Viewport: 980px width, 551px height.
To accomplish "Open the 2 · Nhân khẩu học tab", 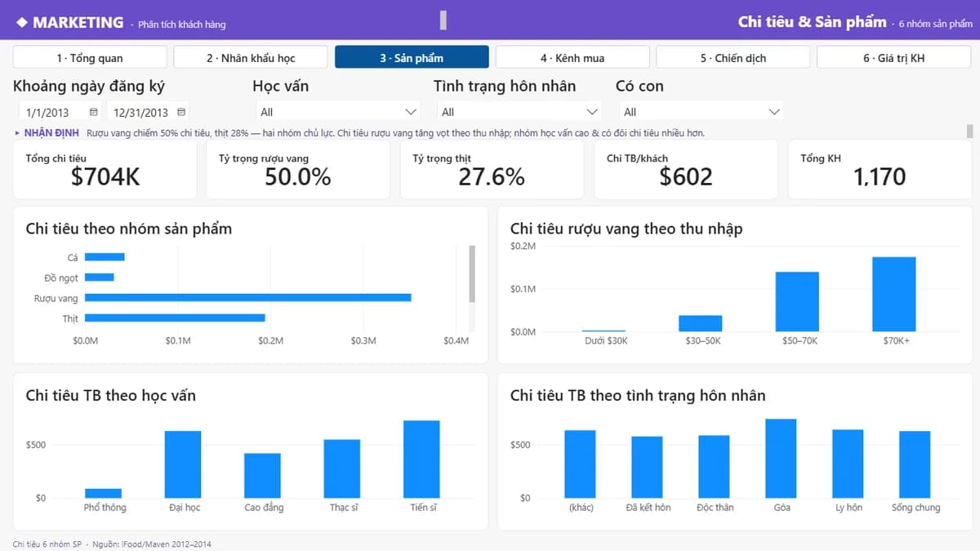I will click(251, 58).
